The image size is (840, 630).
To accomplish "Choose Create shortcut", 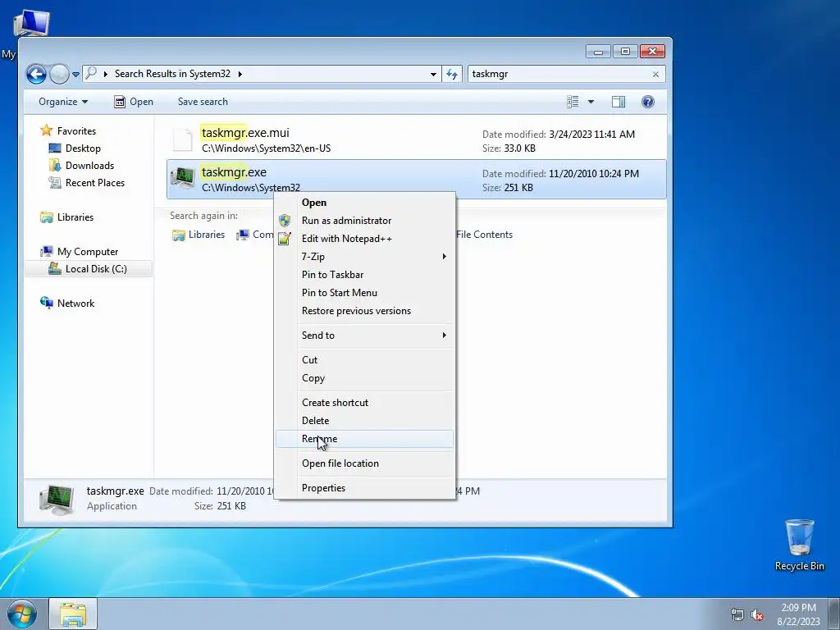I will [x=364, y=403].
